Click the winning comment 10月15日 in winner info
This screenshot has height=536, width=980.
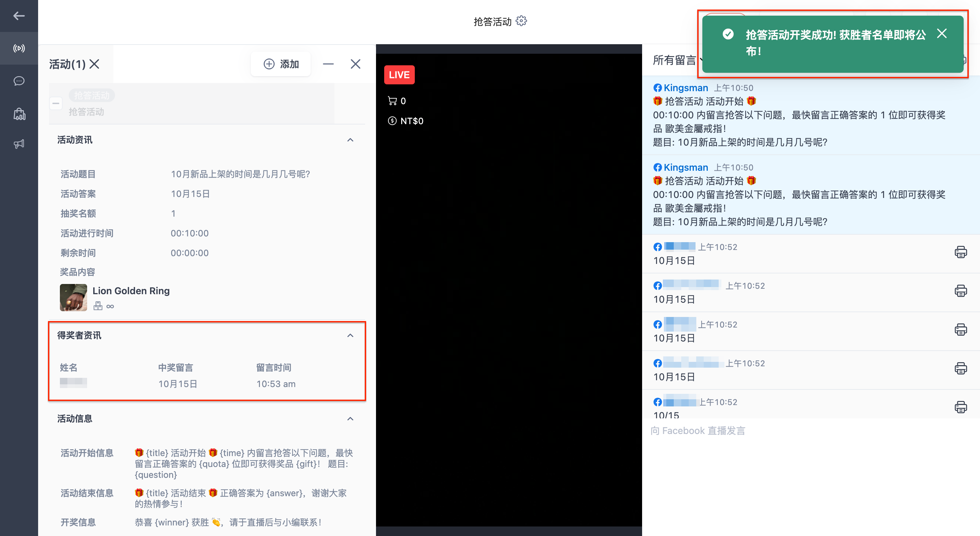pos(178,384)
